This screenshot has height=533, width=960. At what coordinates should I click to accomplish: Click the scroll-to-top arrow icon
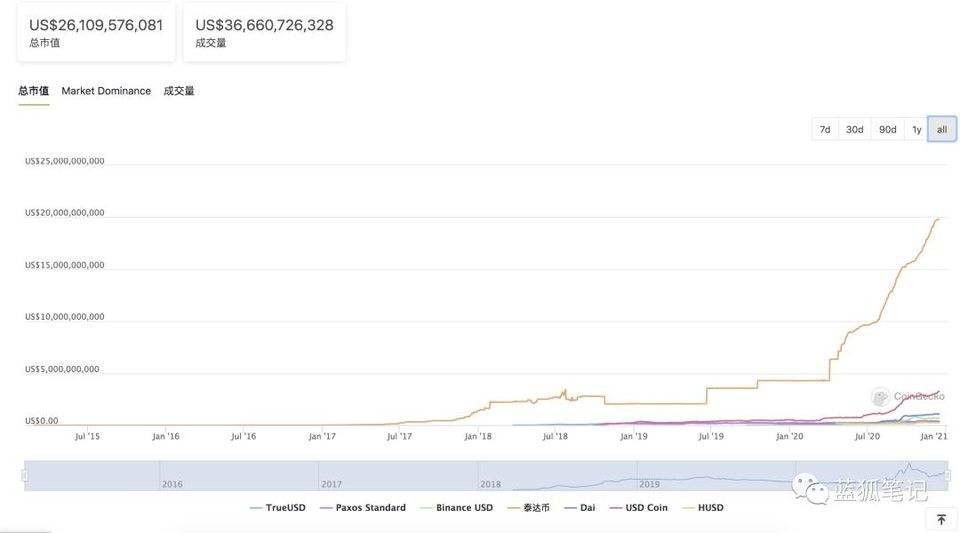tap(941, 520)
